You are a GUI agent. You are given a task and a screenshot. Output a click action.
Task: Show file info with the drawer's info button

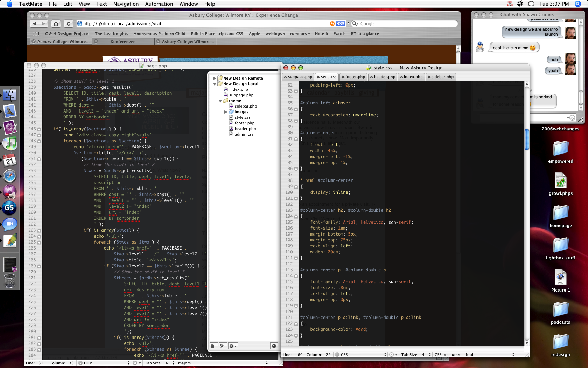(274, 346)
